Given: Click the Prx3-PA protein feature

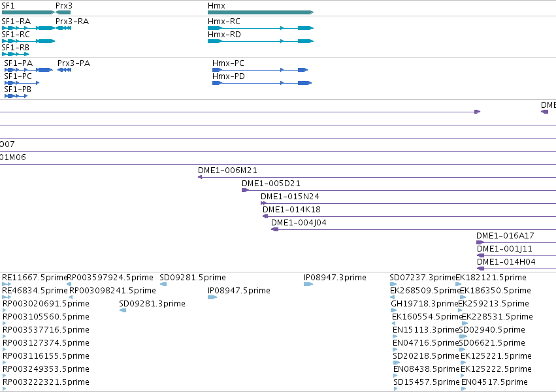Looking at the screenshot, I should click(65, 70).
